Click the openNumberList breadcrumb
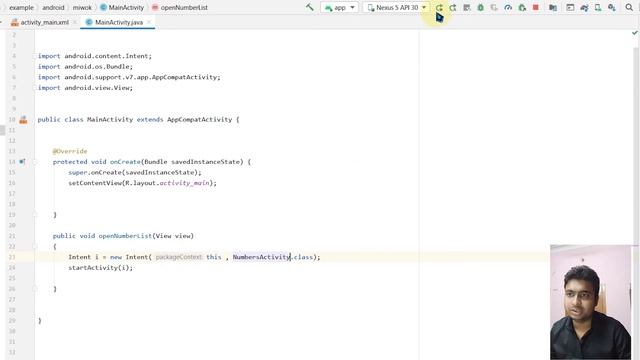 tap(180, 7)
